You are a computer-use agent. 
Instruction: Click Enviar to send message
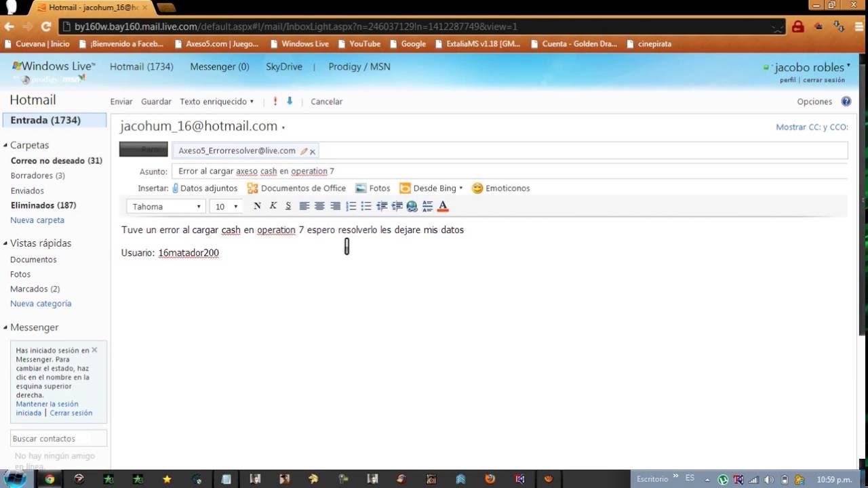121,102
